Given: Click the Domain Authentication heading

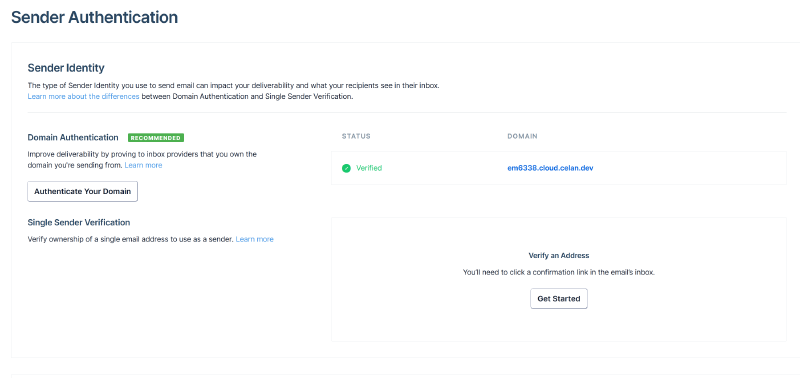Looking at the screenshot, I should (73, 137).
